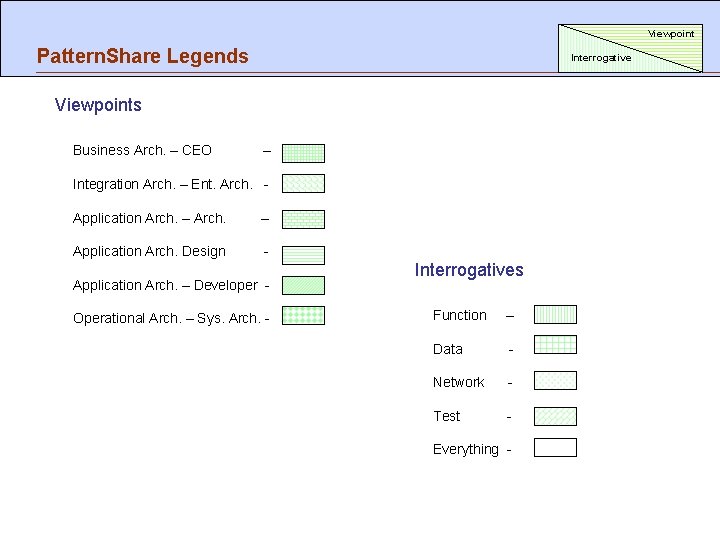Click the text 'Business Arch. – CEO'
Viewport: 720px width, 540px height.
pos(142,150)
